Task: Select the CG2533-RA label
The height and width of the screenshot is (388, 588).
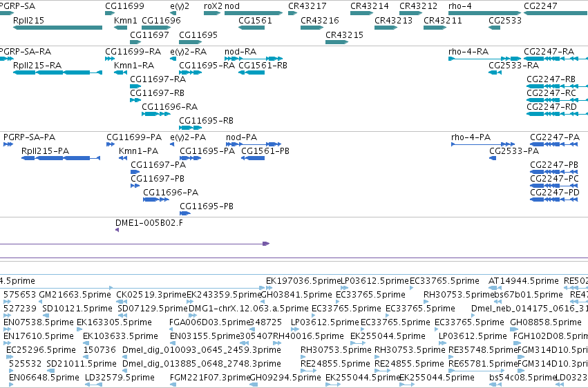Action: 514,66
